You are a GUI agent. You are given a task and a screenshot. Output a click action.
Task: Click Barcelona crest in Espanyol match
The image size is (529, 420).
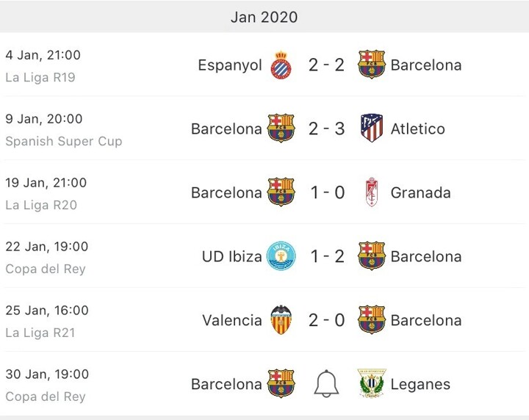[372, 65]
